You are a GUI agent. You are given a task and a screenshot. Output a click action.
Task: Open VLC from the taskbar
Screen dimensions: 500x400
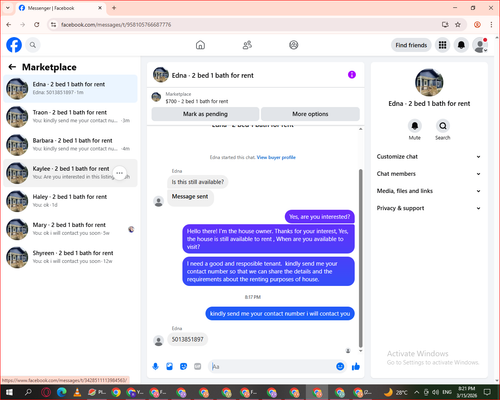pos(77,392)
